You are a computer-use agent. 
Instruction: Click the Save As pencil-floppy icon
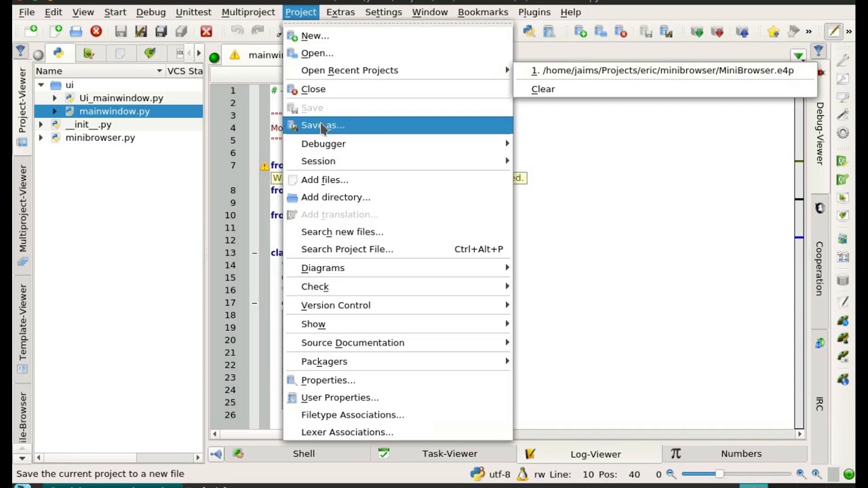[x=141, y=31]
